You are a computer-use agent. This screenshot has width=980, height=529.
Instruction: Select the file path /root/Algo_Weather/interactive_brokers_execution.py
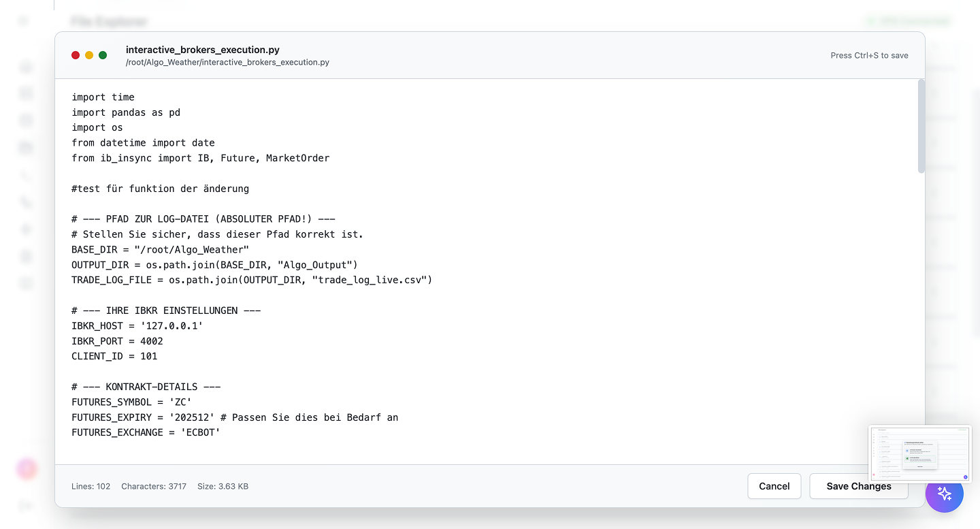coord(227,62)
